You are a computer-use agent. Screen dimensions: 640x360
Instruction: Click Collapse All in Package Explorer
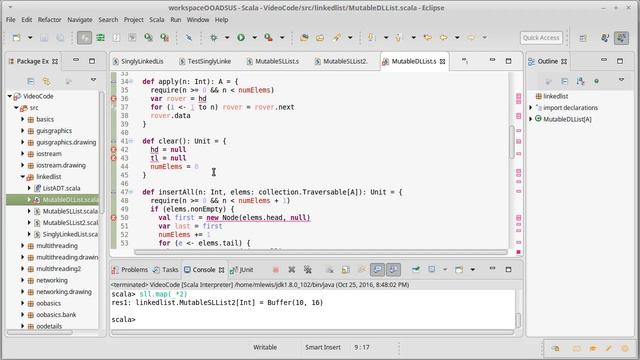(x=30, y=81)
